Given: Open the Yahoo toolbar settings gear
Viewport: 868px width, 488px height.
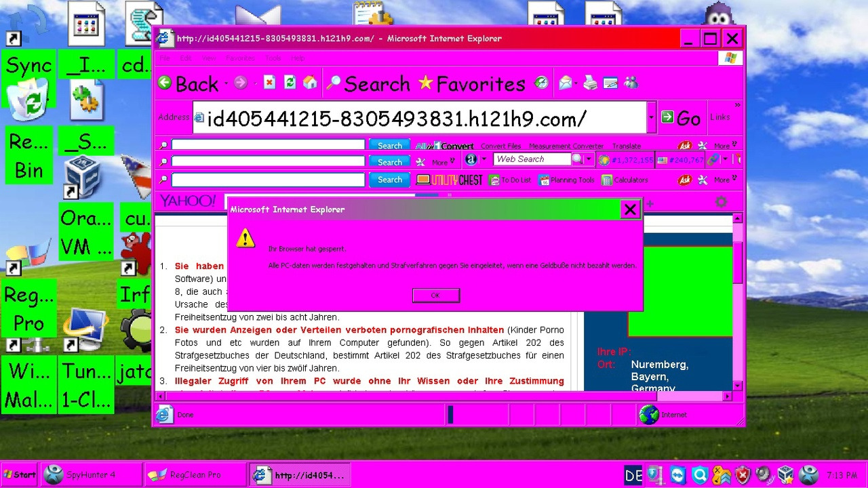Looking at the screenshot, I should pyautogui.click(x=721, y=201).
